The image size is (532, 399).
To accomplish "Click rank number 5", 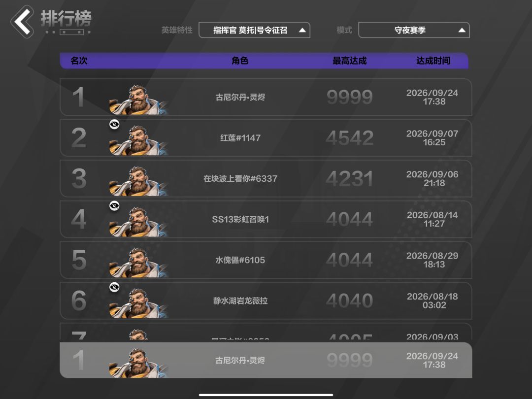I will (x=79, y=260).
